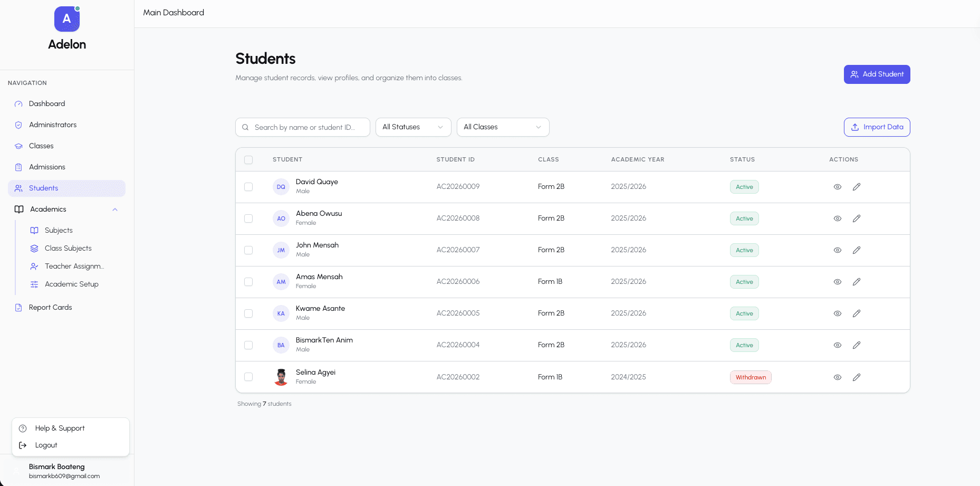Click Selina Agyei's photo thumbnail
Image resolution: width=980 pixels, height=486 pixels.
281,377
